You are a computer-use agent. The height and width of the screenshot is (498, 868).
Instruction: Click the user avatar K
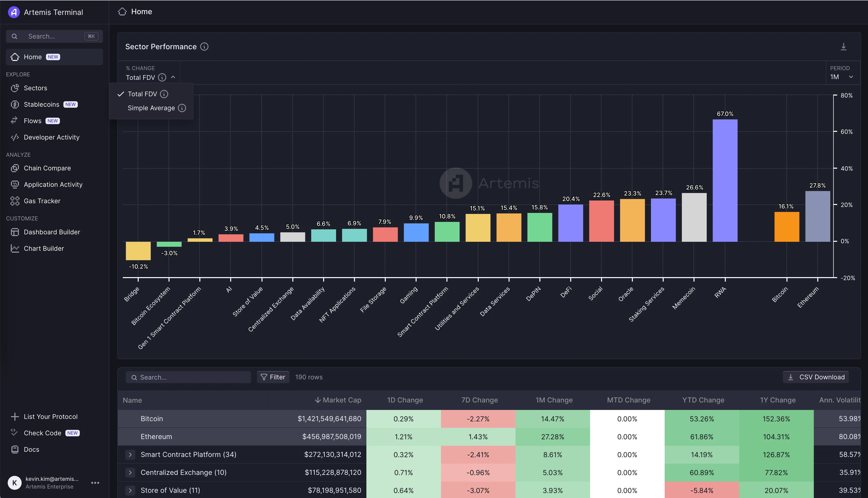(14, 483)
